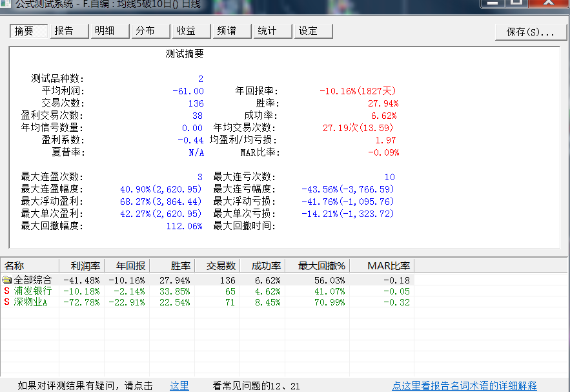The height and width of the screenshot is (392, 570).
Task: Click the -10.18% profit rate cell
Action: coord(81,291)
